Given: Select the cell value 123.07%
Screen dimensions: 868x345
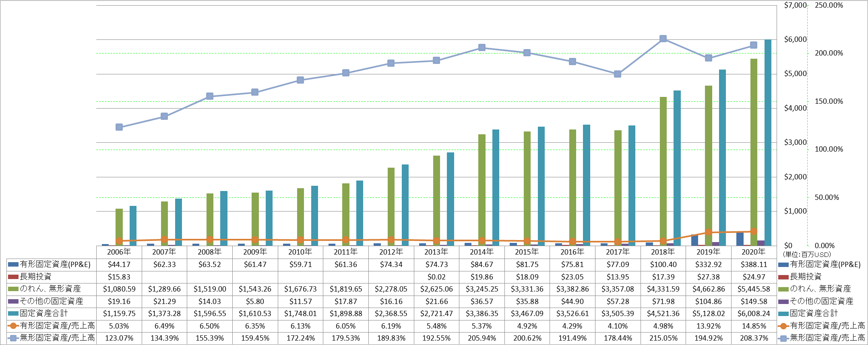Looking at the screenshot, I should click(x=119, y=338).
